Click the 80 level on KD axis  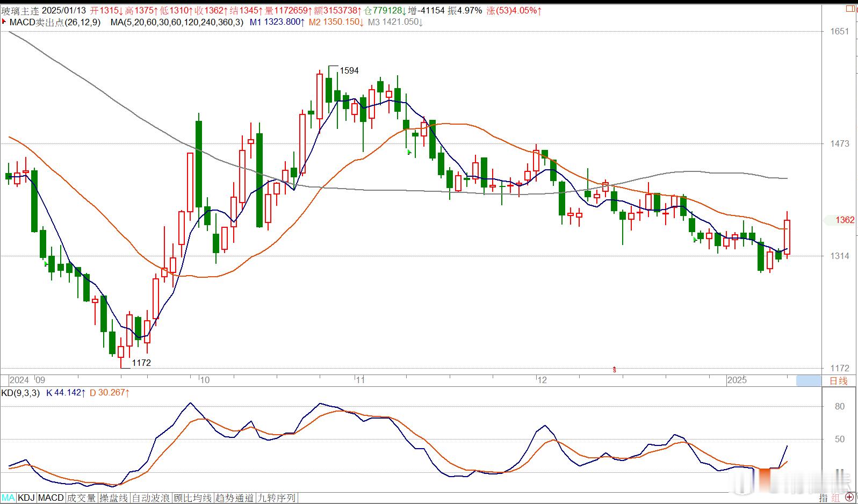(840, 407)
